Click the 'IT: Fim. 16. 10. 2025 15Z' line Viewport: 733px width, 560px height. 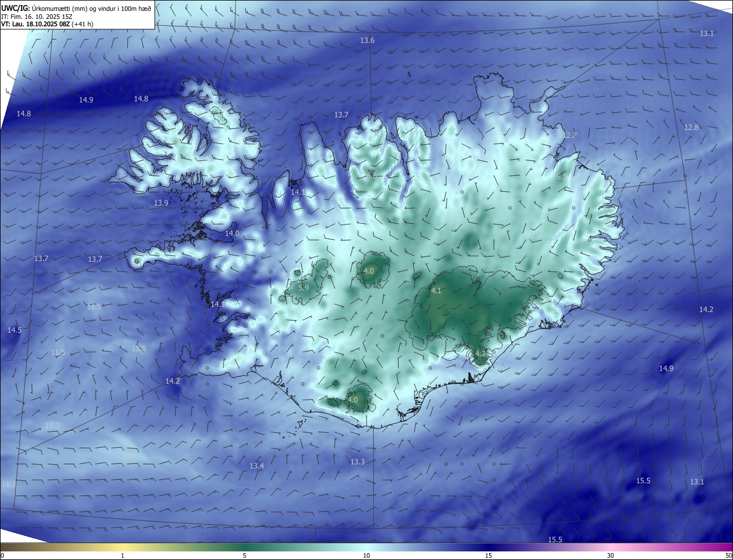point(37,16)
